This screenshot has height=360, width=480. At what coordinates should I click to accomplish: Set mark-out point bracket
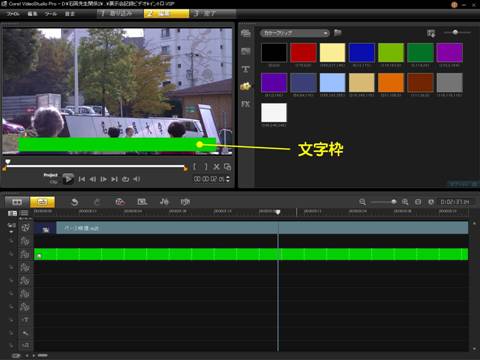206,167
